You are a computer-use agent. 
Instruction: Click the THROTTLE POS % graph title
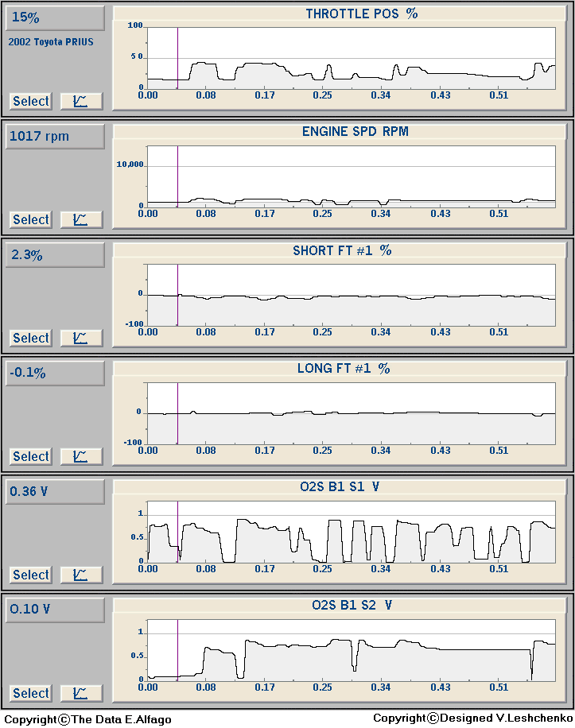pyautogui.click(x=362, y=14)
